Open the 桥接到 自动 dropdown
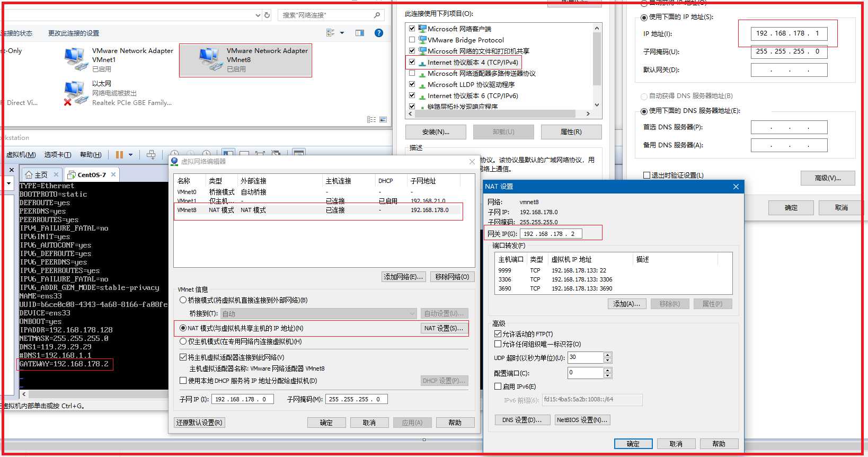Image resolution: width=868 pixels, height=457 pixels. (318, 314)
